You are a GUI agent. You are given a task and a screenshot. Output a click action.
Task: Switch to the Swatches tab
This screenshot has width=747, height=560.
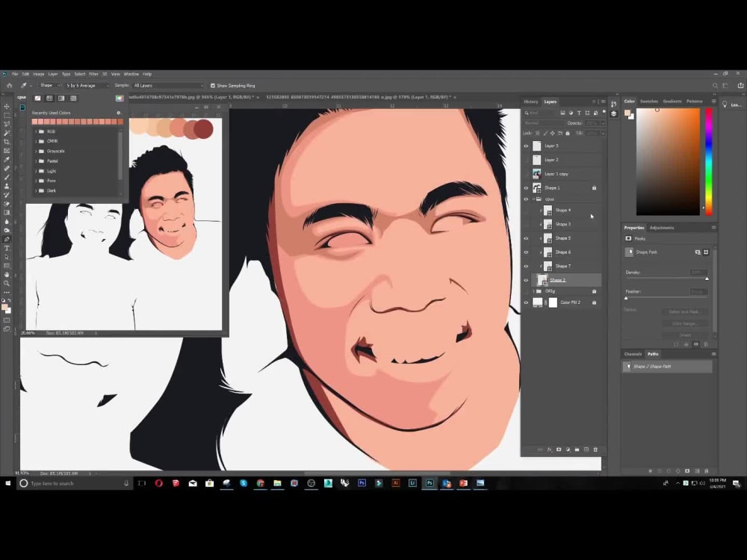(x=649, y=101)
